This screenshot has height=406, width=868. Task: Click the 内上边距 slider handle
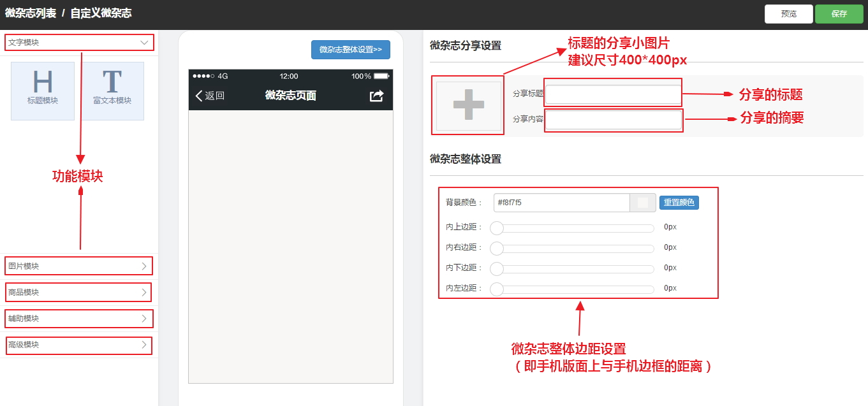pos(497,228)
